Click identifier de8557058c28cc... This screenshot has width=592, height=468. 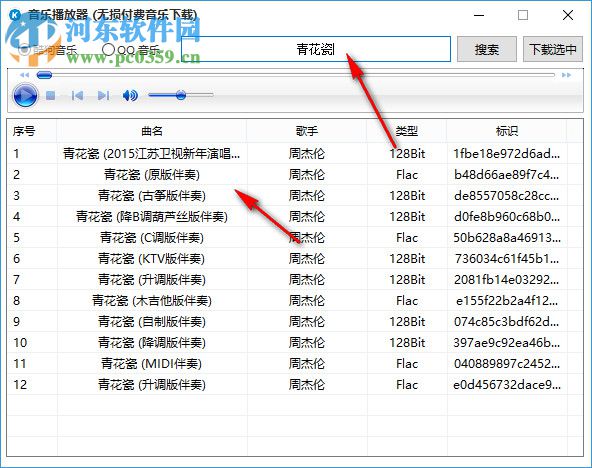click(x=507, y=196)
